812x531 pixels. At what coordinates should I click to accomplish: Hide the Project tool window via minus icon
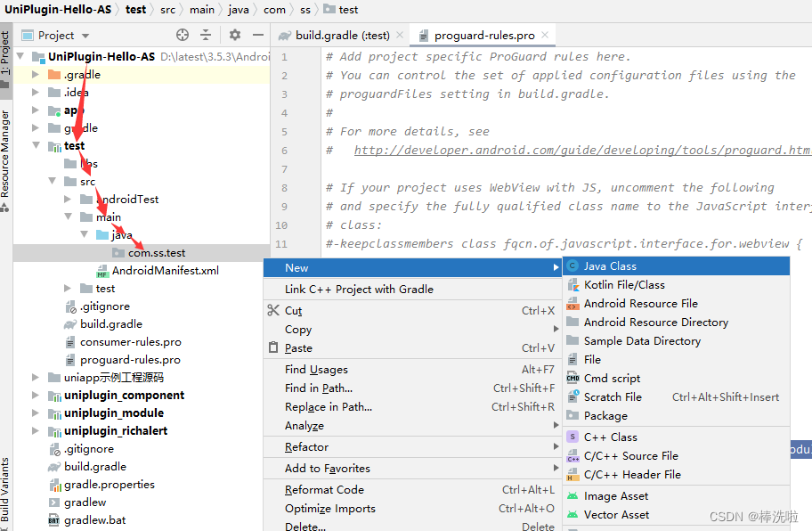point(256,35)
